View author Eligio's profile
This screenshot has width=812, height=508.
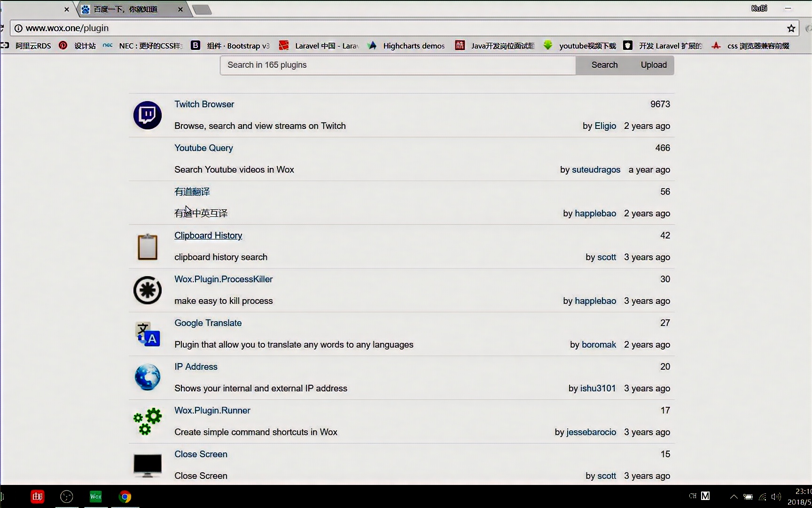coord(605,126)
